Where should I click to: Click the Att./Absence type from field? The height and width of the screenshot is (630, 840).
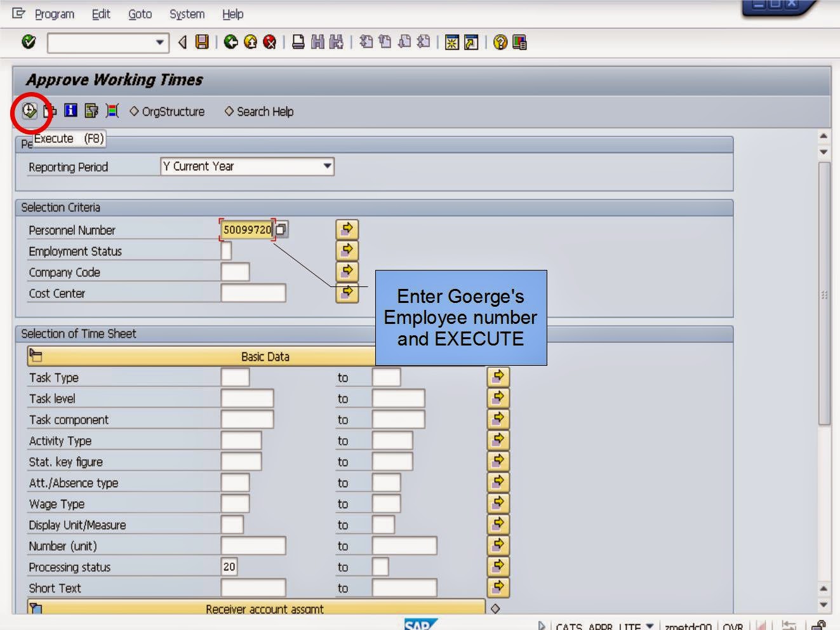coord(235,483)
